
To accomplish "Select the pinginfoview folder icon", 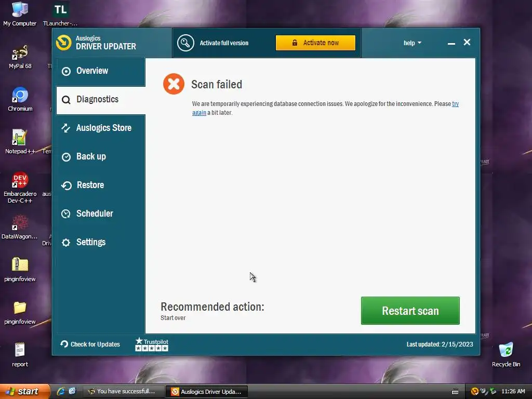I will pyautogui.click(x=20, y=312).
